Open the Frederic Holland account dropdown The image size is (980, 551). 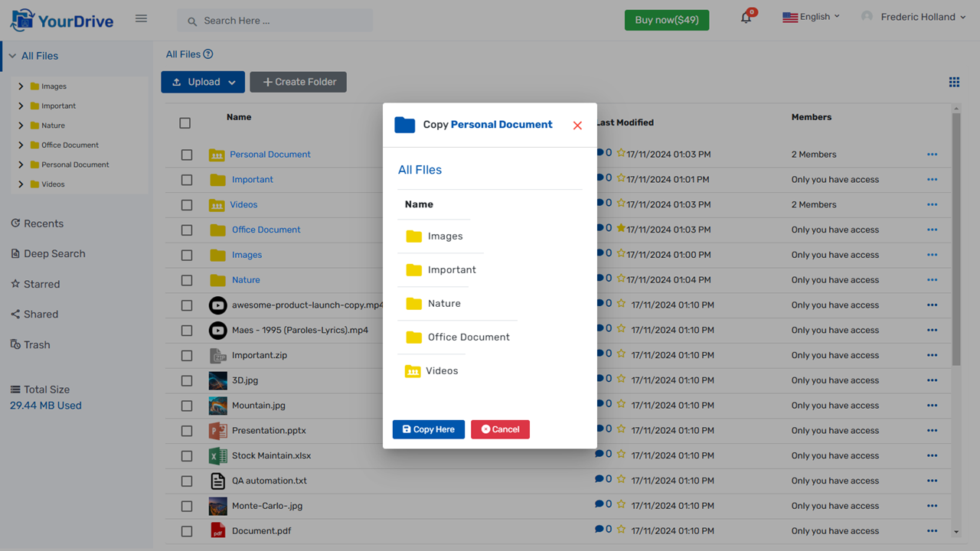click(x=914, y=16)
